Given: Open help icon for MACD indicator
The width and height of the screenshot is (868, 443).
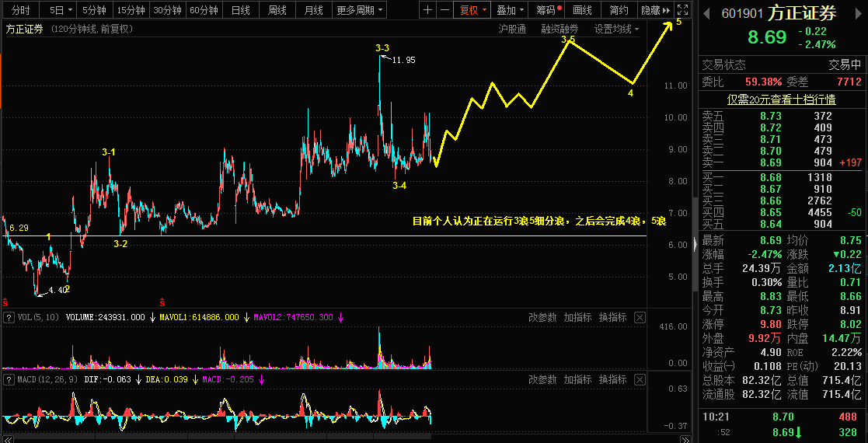Looking at the screenshot, I should (9, 379).
